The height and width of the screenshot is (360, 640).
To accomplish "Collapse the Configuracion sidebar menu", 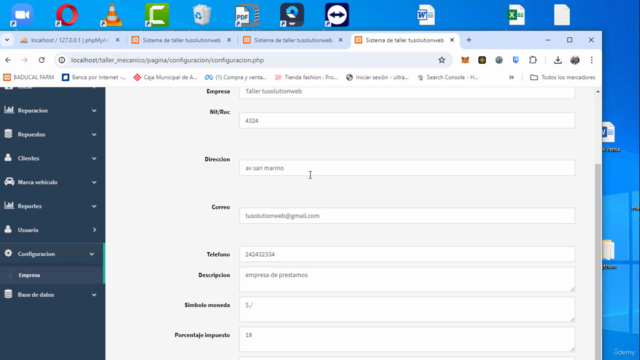I will pyautogui.click(x=52, y=254).
